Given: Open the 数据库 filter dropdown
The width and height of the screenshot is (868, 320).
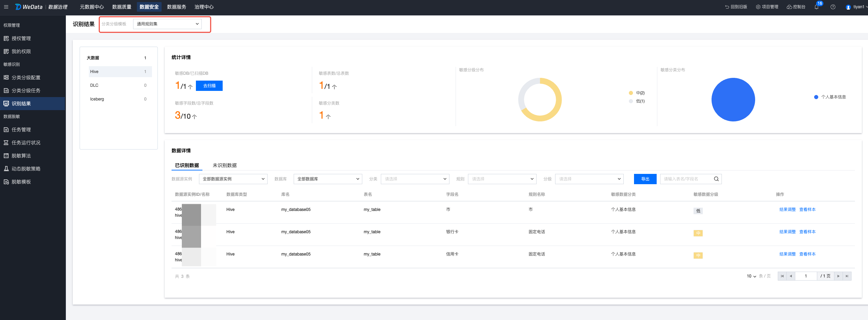Looking at the screenshot, I should click(328, 179).
